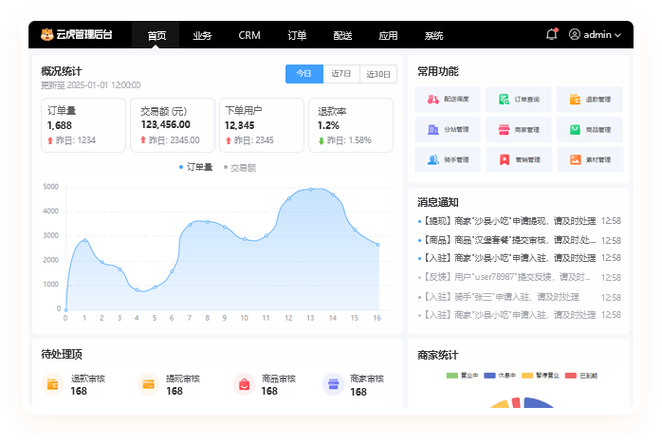This screenshot has width=662, height=444.
Task: Click the 商家审核 shop icon in 待处理项
Action: tap(333, 384)
